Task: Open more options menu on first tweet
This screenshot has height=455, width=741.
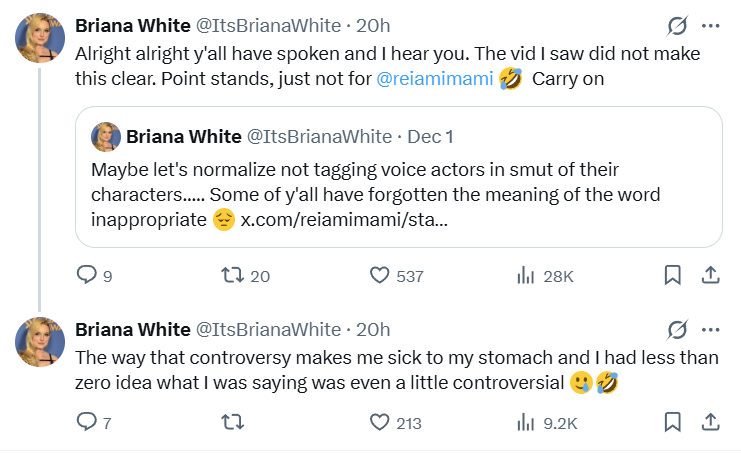Action: point(710,27)
